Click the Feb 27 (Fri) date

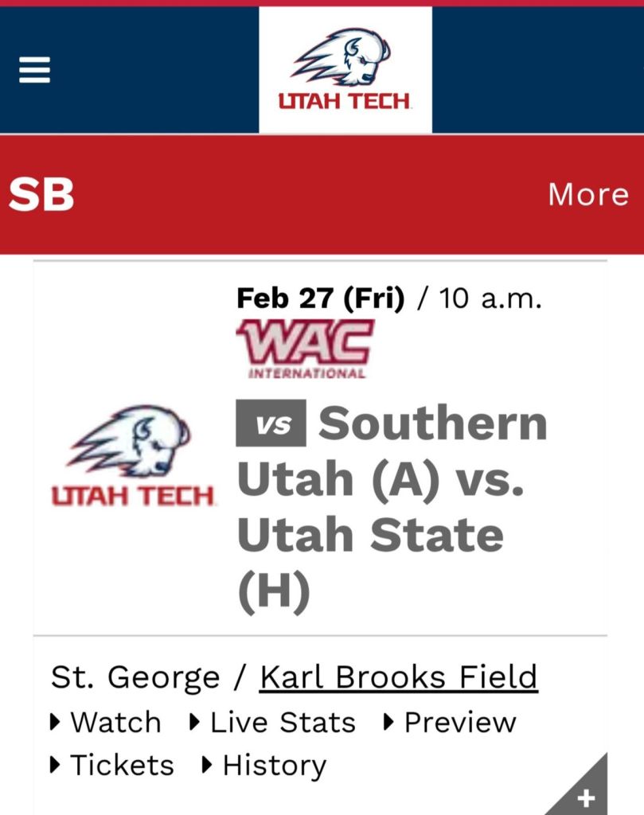click(320, 298)
